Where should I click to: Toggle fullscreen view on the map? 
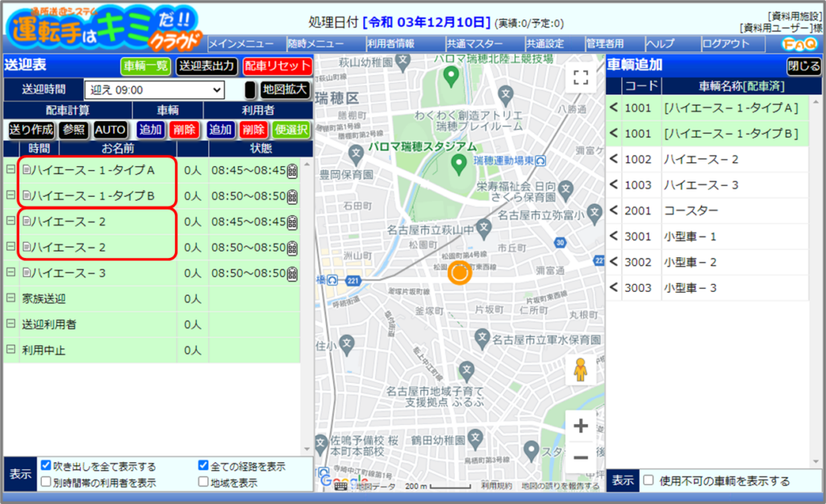[580, 77]
